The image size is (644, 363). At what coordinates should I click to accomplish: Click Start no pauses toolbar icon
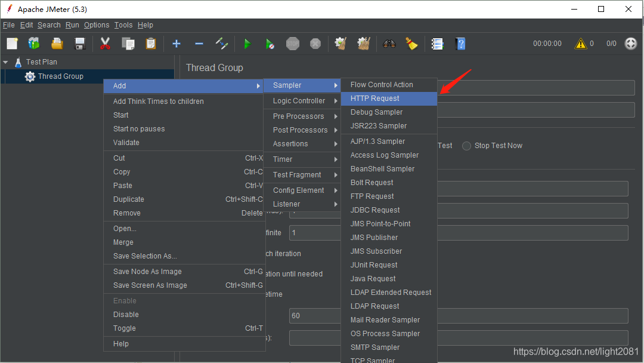[x=270, y=44]
